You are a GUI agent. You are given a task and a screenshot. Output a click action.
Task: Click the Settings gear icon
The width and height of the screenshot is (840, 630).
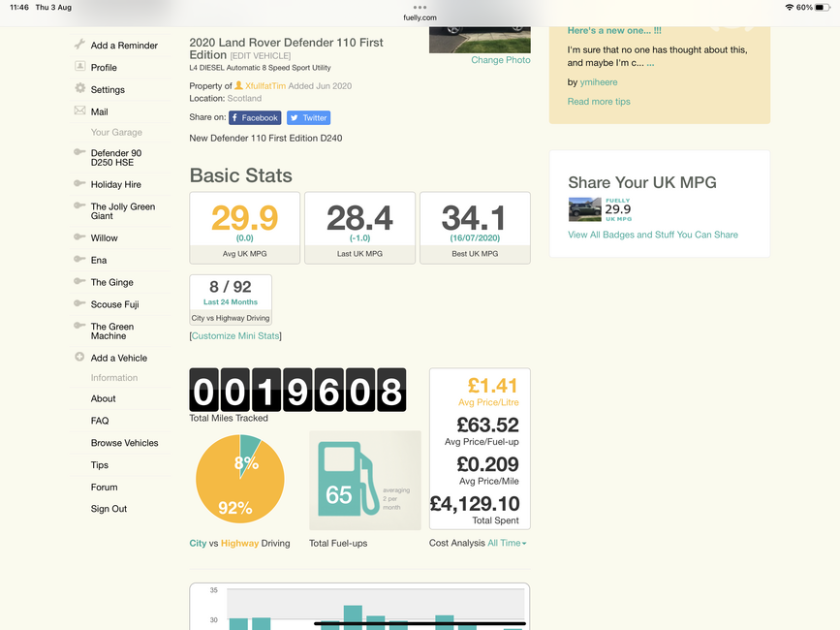pyautogui.click(x=79, y=88)
